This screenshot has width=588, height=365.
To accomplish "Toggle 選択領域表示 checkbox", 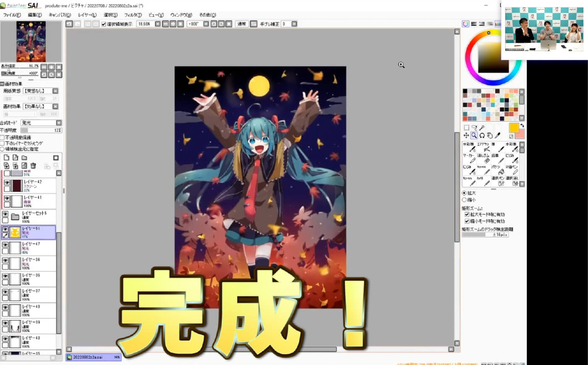I will click(104, 24).
